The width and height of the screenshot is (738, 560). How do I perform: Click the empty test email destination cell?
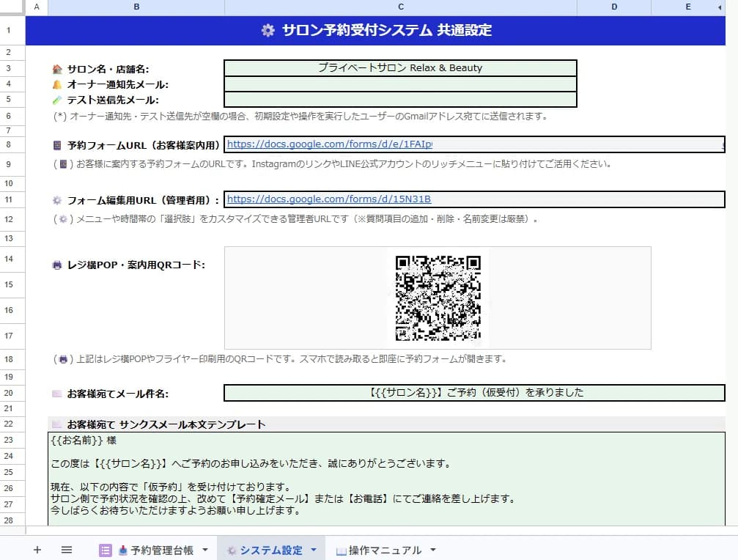point(401,99)
